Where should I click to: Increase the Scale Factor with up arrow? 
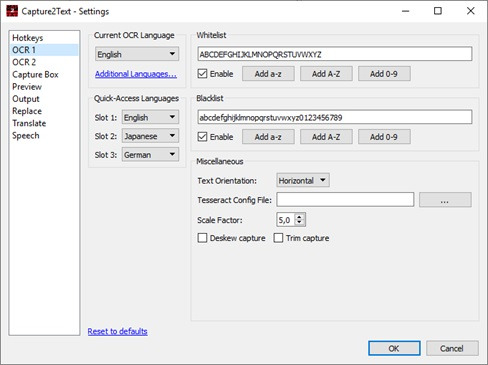[x=299, y=216]
